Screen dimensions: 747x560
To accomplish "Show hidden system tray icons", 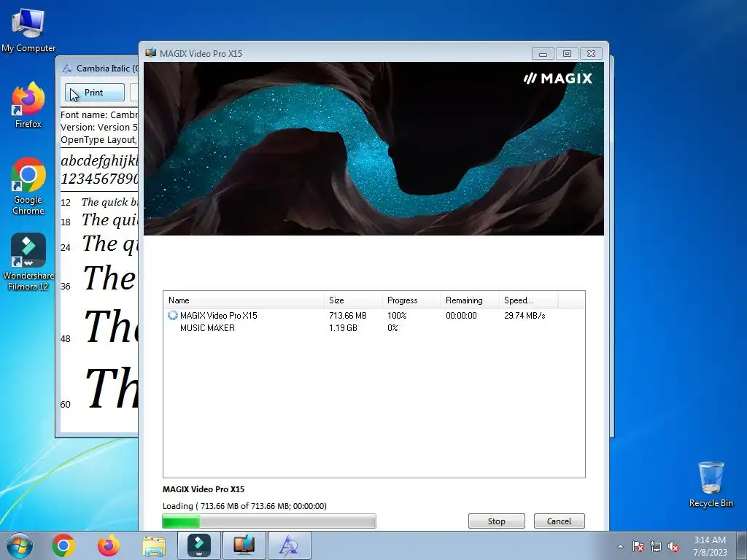I will (x=620, y=546).
